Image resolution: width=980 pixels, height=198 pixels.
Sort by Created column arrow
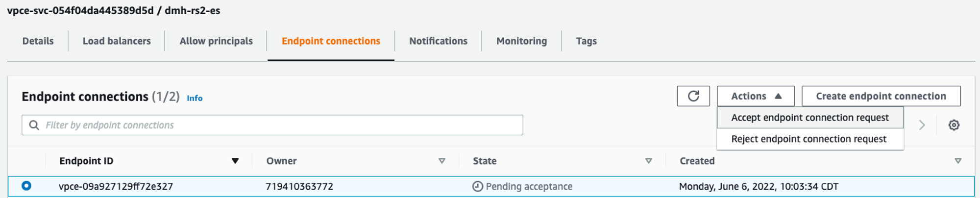pyautogui.click(x=958, y=161)
